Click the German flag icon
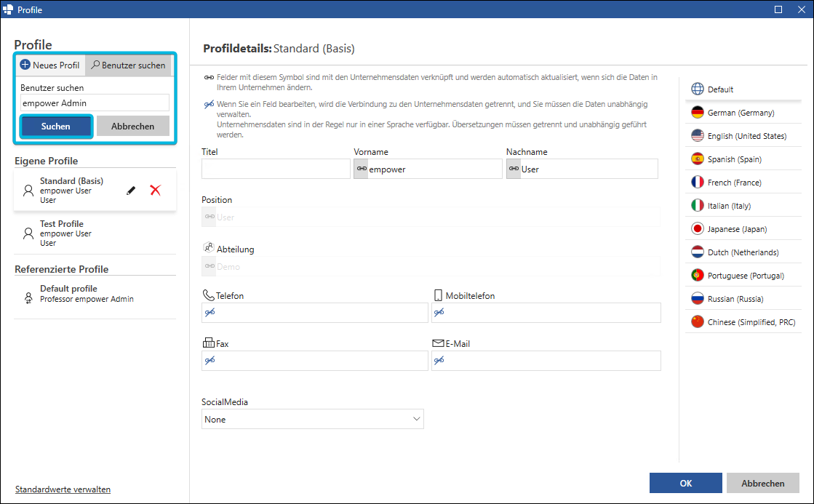The width and height of the screenshot is (814, 504). 698,112
